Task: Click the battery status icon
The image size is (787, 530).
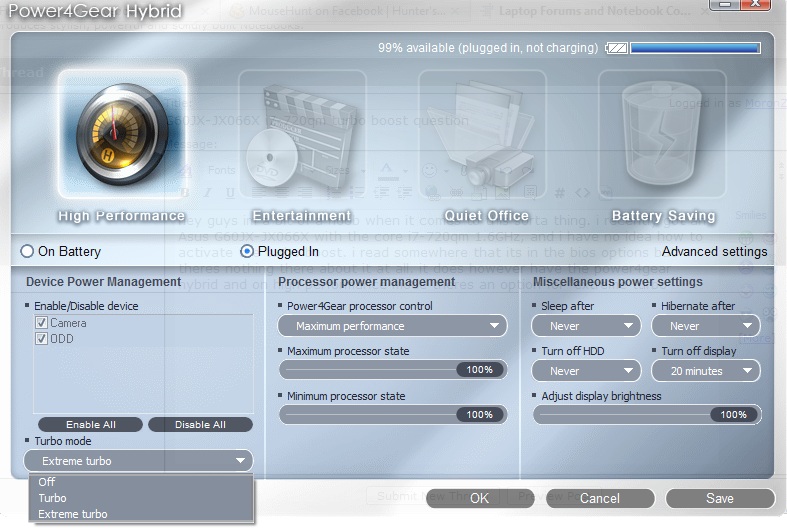Action: point(616,48)
